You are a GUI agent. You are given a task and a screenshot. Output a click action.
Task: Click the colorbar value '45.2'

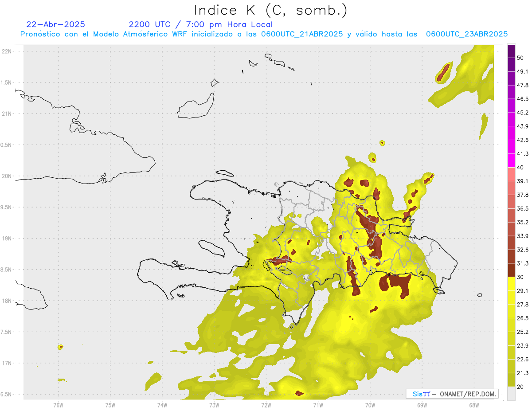coord(523,113)
